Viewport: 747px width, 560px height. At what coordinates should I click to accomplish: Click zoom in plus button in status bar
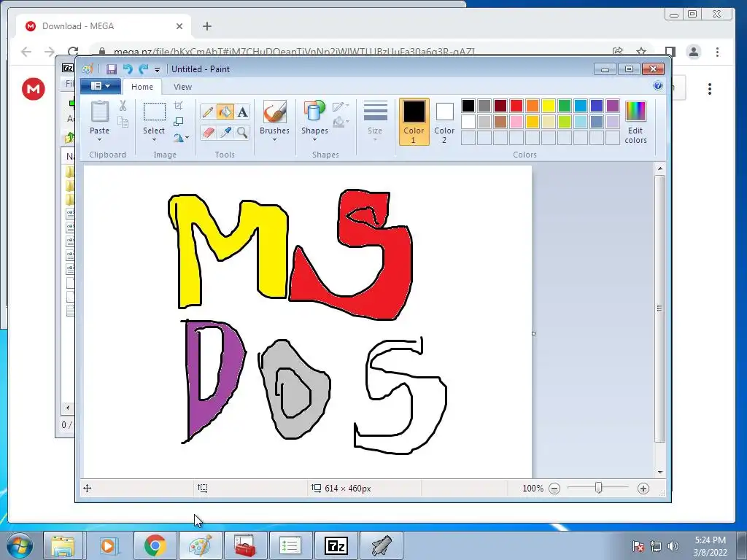[643, 489]
